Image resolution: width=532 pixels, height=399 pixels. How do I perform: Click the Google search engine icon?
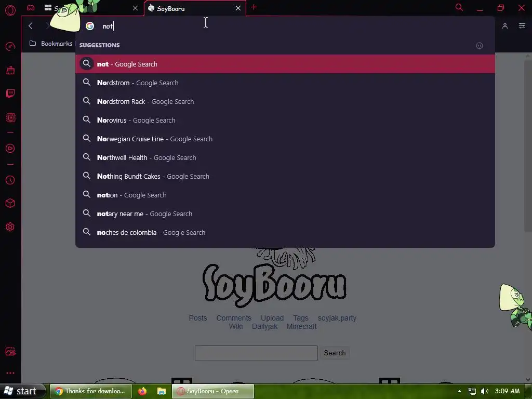coord(89,26)
